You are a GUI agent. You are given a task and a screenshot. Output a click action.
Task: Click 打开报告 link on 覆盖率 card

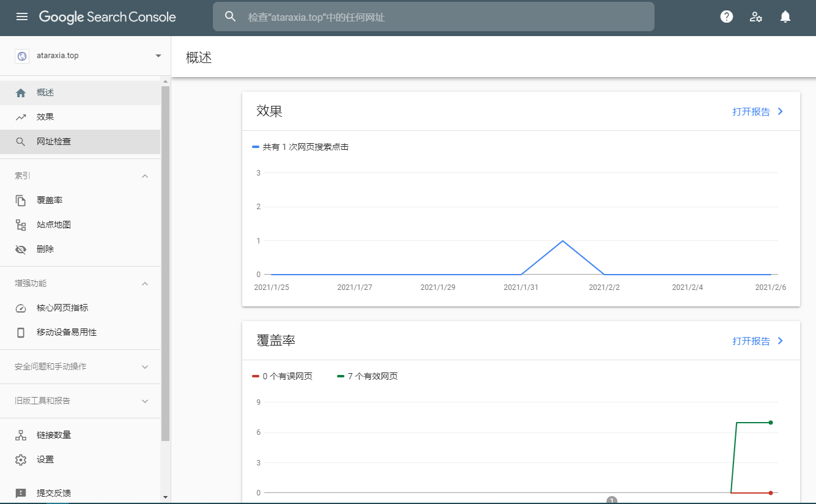click(x=751, y=341)
